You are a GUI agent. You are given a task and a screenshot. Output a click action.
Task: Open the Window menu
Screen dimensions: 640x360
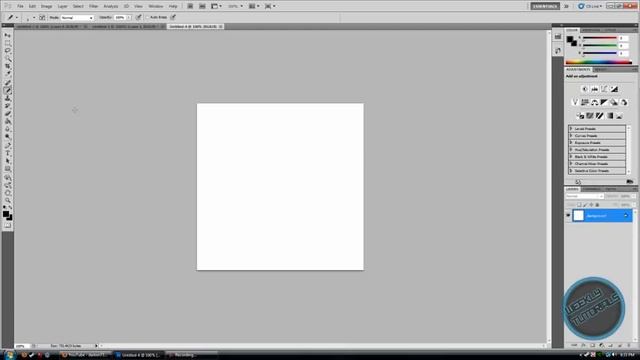(156, 6)
